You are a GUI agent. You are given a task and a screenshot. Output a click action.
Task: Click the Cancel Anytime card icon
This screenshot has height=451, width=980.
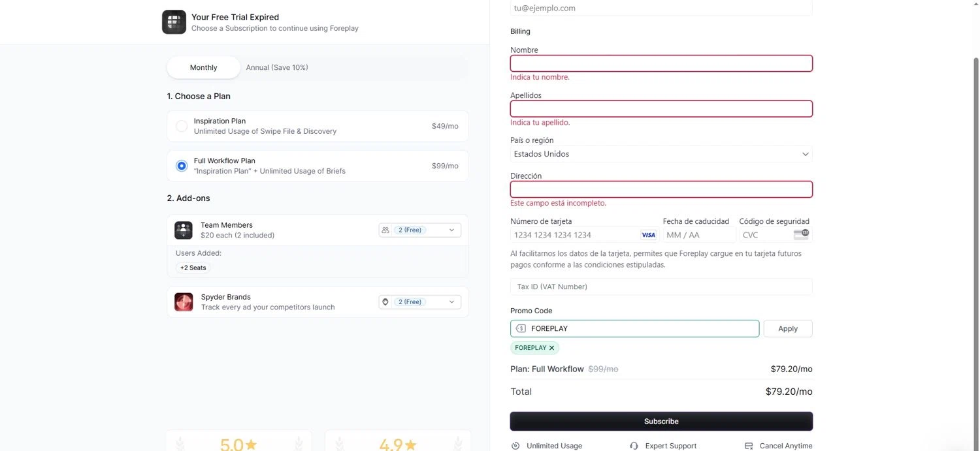point(749,446)
